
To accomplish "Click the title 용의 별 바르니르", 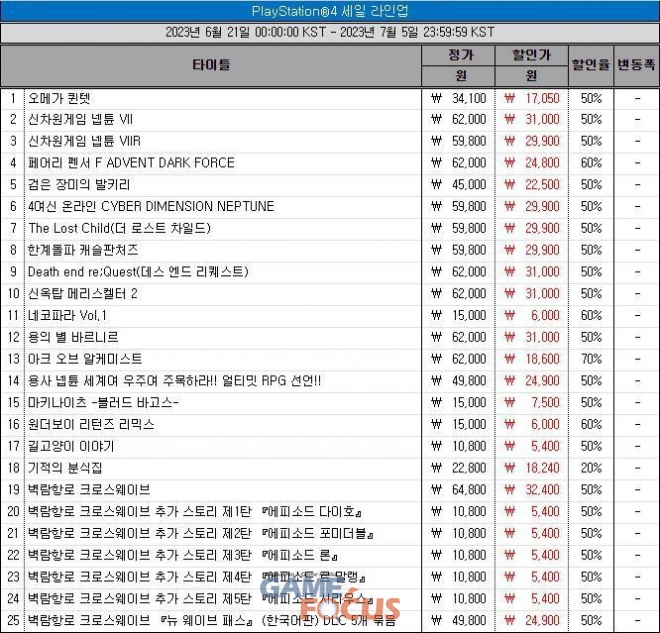I will pyautogui.click(x=73, y=337).
